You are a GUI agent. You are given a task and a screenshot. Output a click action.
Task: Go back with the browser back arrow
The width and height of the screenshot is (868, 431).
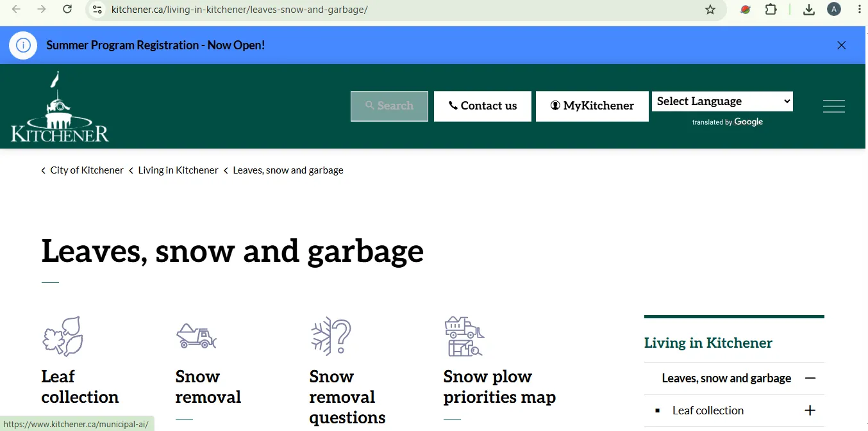[x=16, y=9]
